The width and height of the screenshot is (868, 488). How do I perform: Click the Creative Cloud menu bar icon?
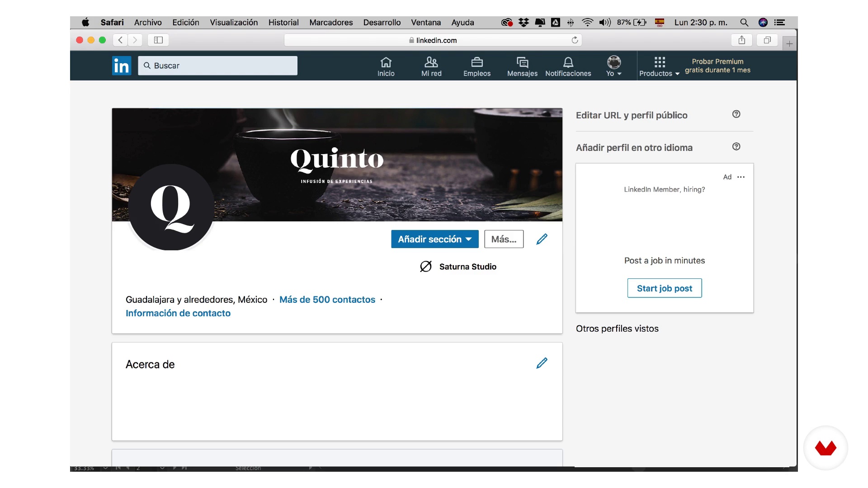pyautogui.click(x=507, y=23)
